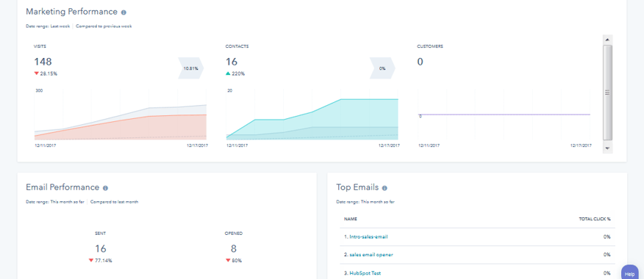Click the Email Performance info icon
The image size is (644, 279).
click(x=105, y=188)
